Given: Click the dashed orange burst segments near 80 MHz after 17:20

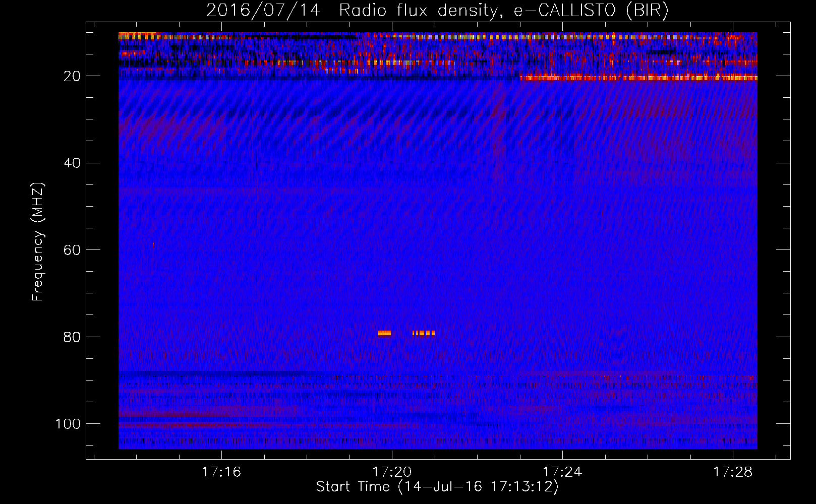Looking at the screenshot, I should click(424, 333).
